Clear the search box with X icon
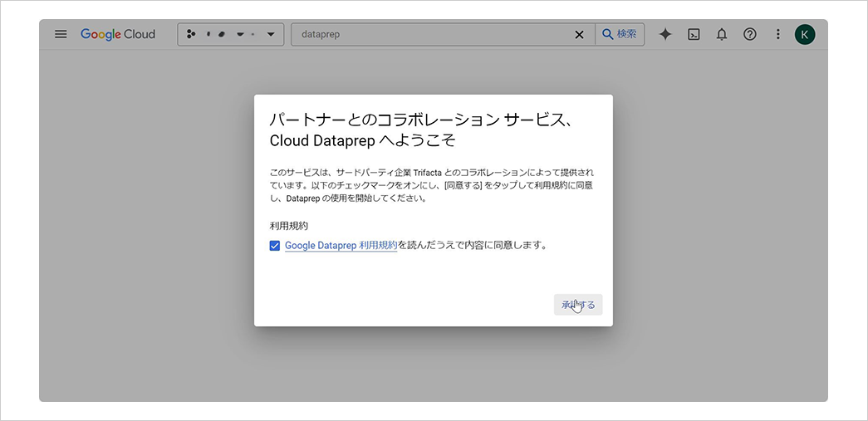 point(580,34)
